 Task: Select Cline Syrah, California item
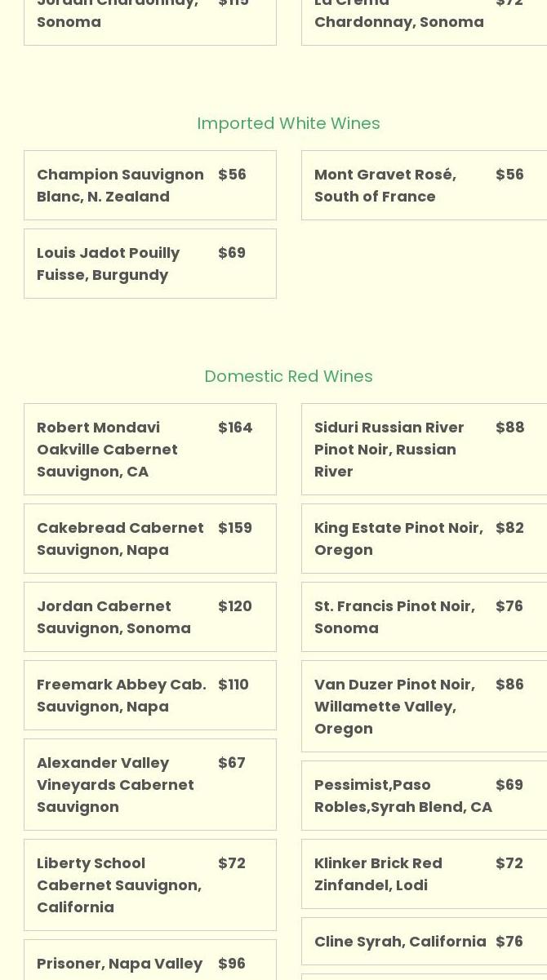(425, 941)
